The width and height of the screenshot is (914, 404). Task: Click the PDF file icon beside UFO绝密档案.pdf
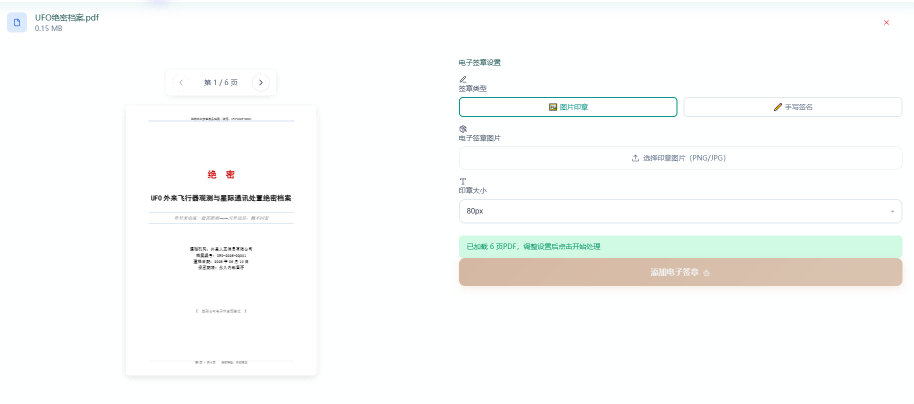click(x=17, y=23)
